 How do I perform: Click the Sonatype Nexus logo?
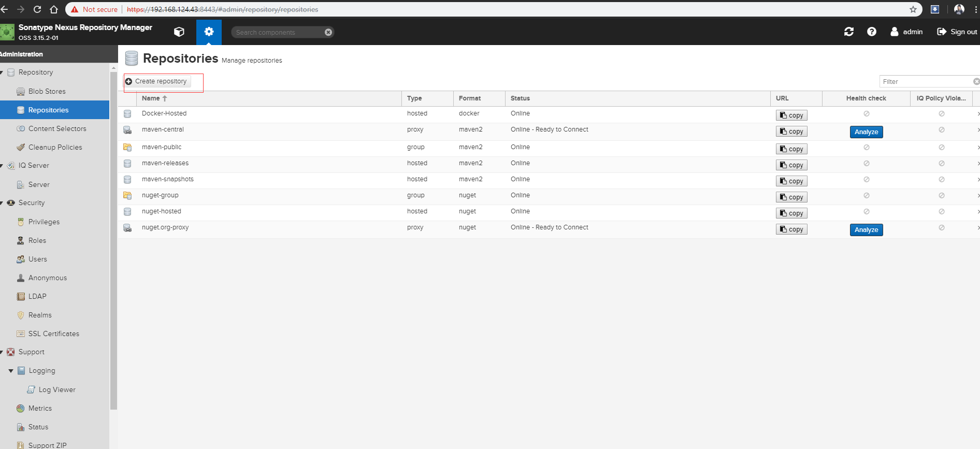click(7, 32)
